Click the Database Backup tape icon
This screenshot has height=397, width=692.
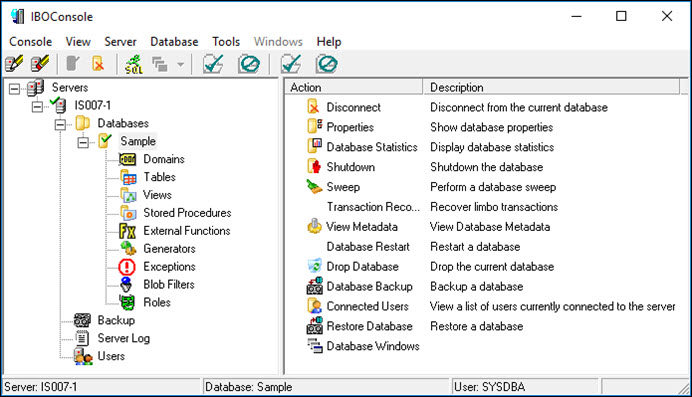[315, 286]
